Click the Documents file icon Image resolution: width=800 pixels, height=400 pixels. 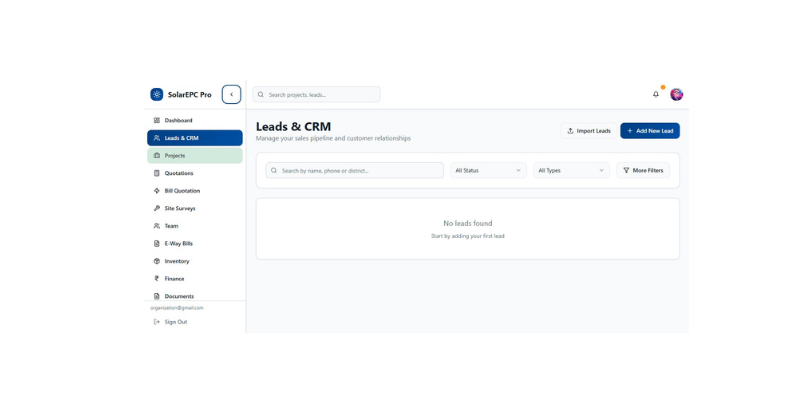point(157,296)
